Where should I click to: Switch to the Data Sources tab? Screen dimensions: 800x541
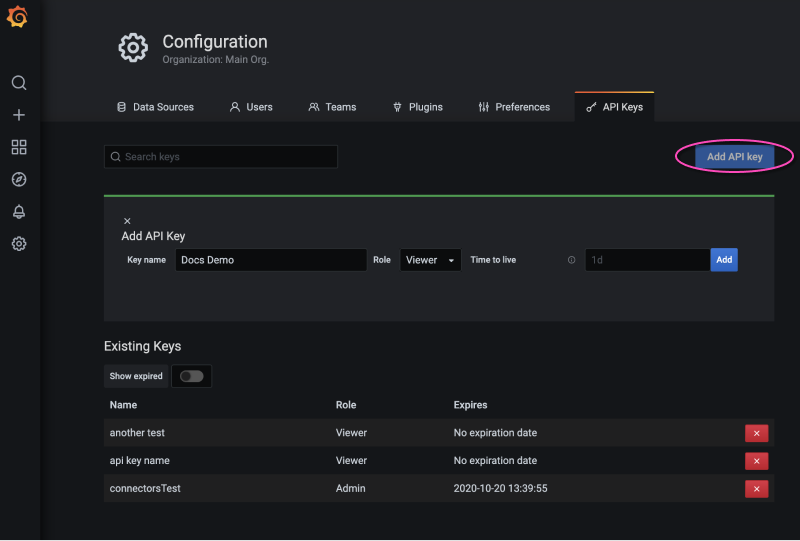[x=155, y=107]
